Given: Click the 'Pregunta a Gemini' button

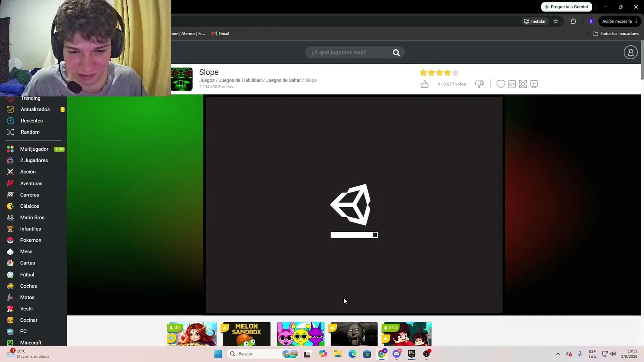Looking at the screenshot, I should point(566,7).
